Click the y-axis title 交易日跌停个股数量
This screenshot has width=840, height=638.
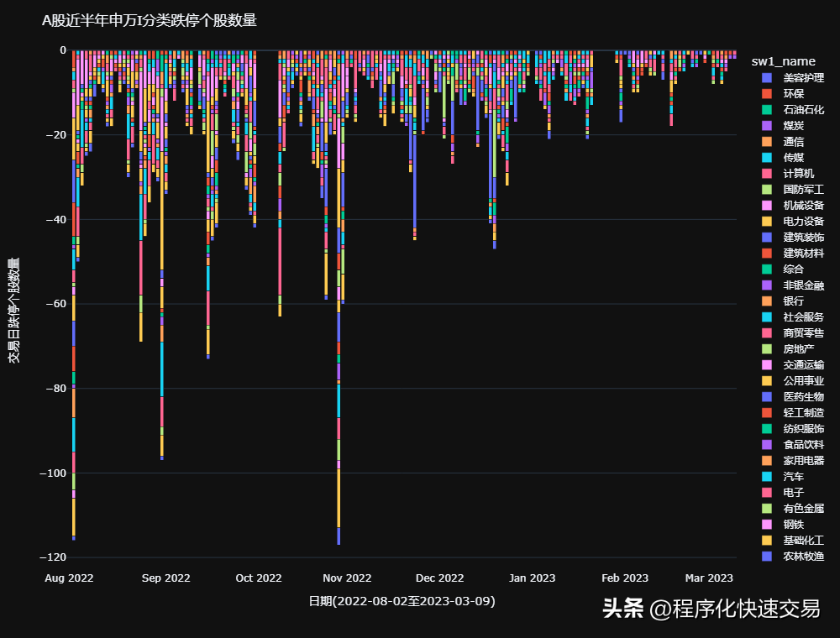click(14, 311)
